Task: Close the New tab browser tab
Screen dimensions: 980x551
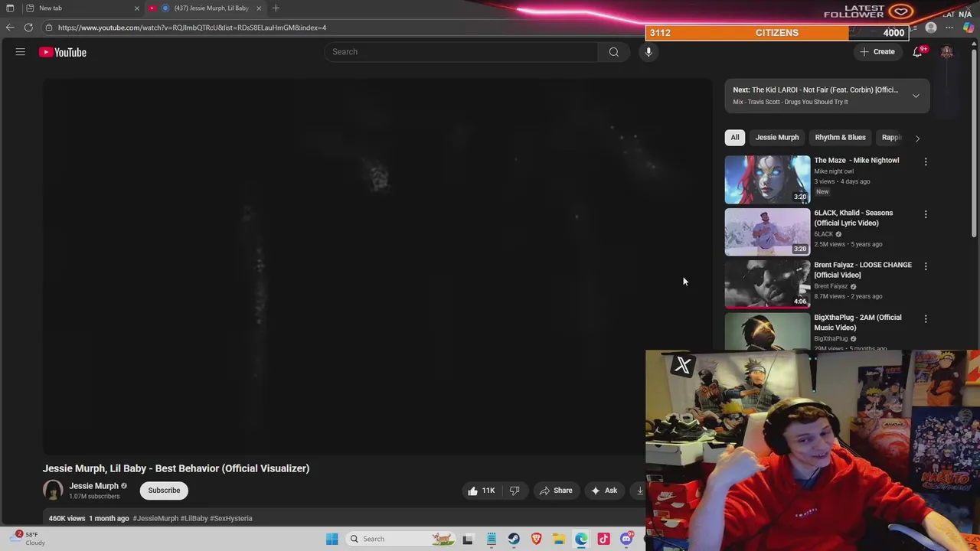Action: point(137,8)
